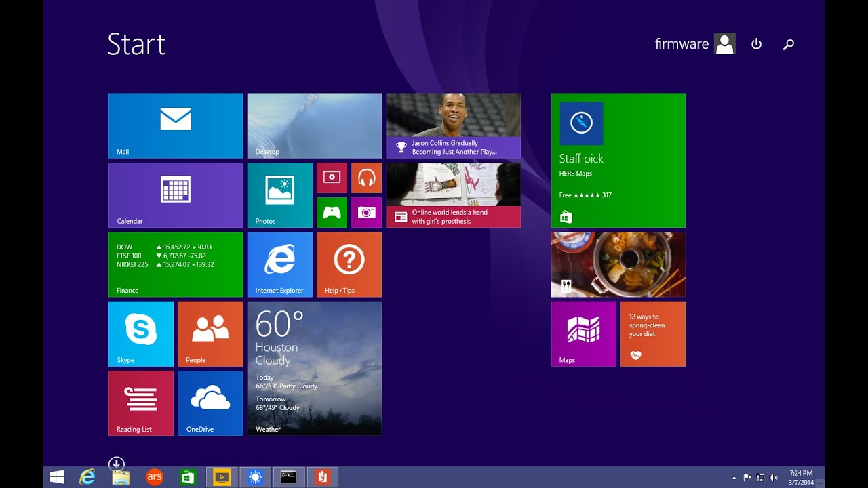Open the red Video tile

click(332, 178)
